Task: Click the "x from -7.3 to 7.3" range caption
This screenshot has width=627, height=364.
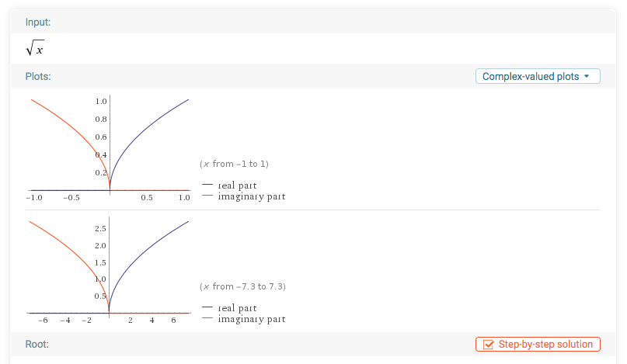Action: pyautogui.click(x=242, y=287)
